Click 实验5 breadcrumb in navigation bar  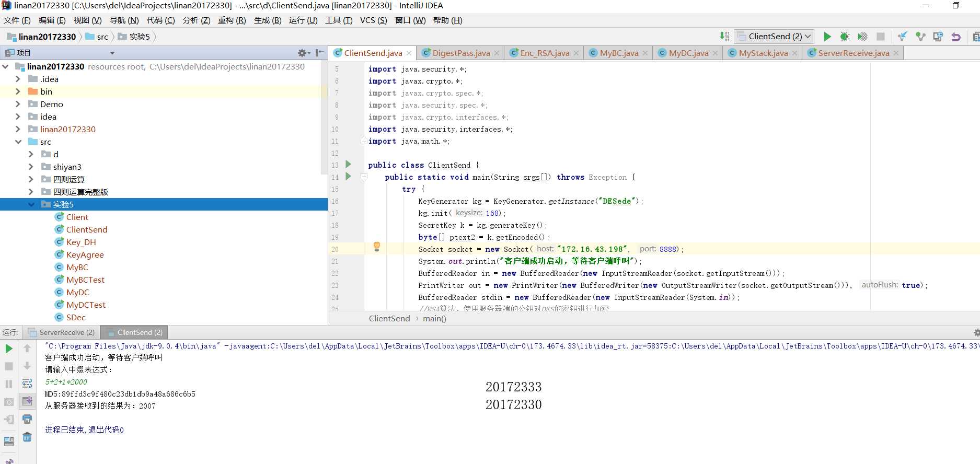tap(134, 37)
